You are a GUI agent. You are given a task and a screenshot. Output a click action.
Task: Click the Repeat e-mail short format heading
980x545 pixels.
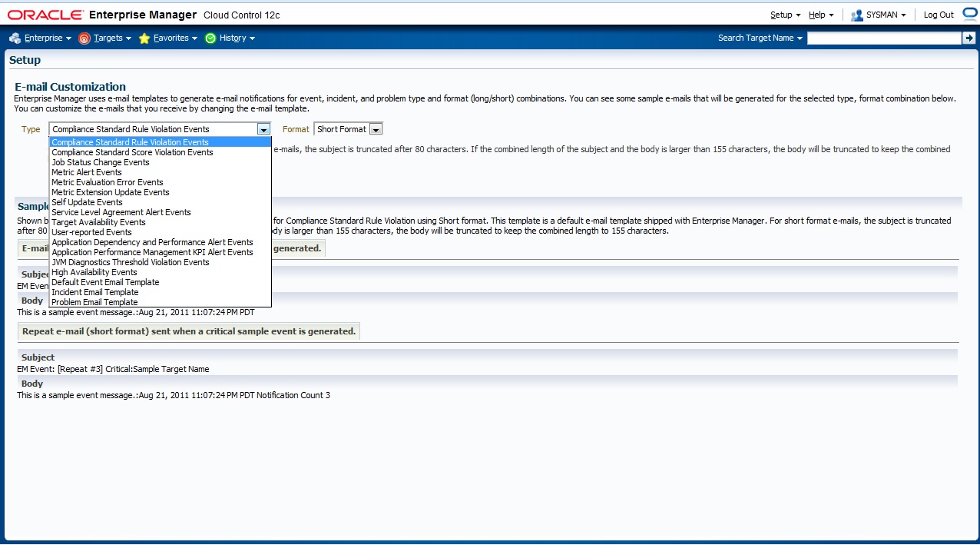[189, 331]
